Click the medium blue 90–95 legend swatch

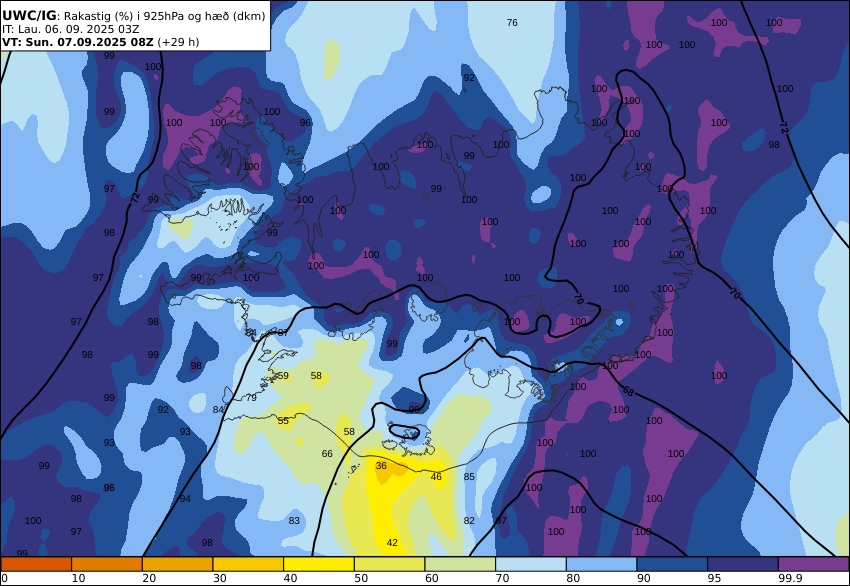672,564
